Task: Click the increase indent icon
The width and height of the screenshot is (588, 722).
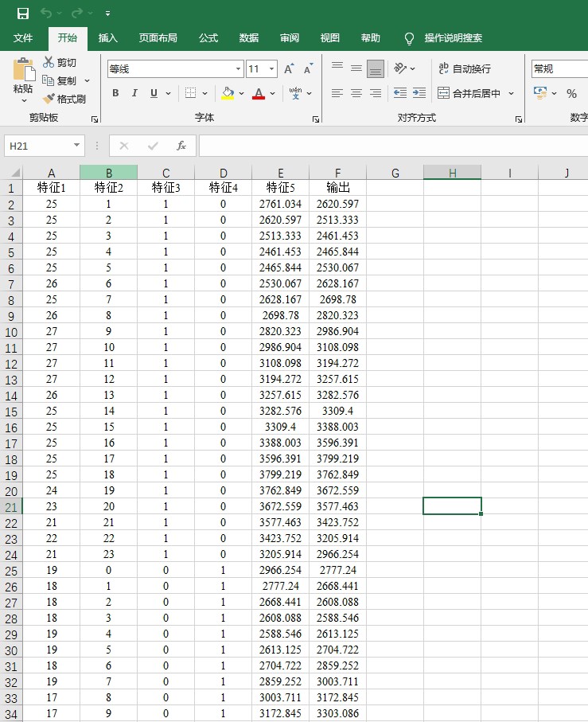Action: coord(419,93)
